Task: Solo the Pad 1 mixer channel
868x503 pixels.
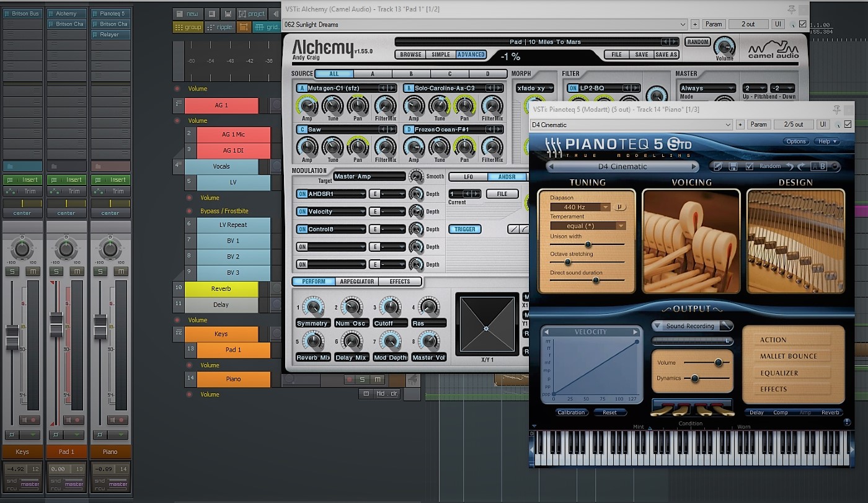Action: [x=56, y=271]
